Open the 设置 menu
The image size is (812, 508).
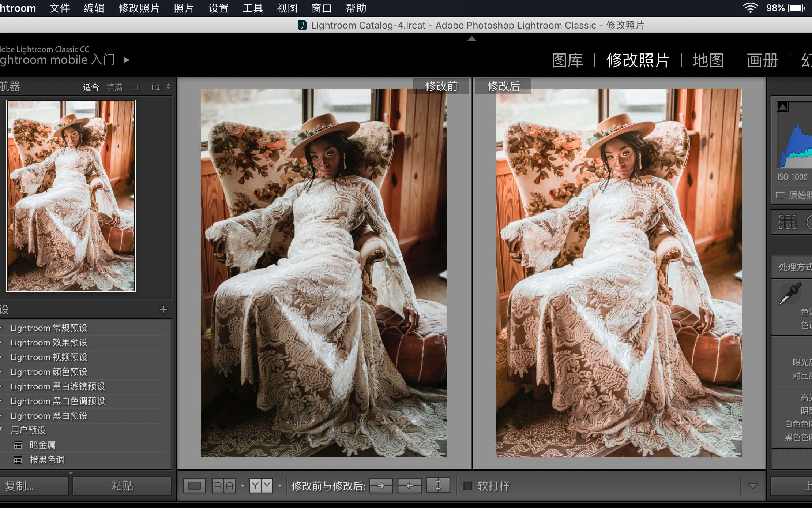pos(218,8)
